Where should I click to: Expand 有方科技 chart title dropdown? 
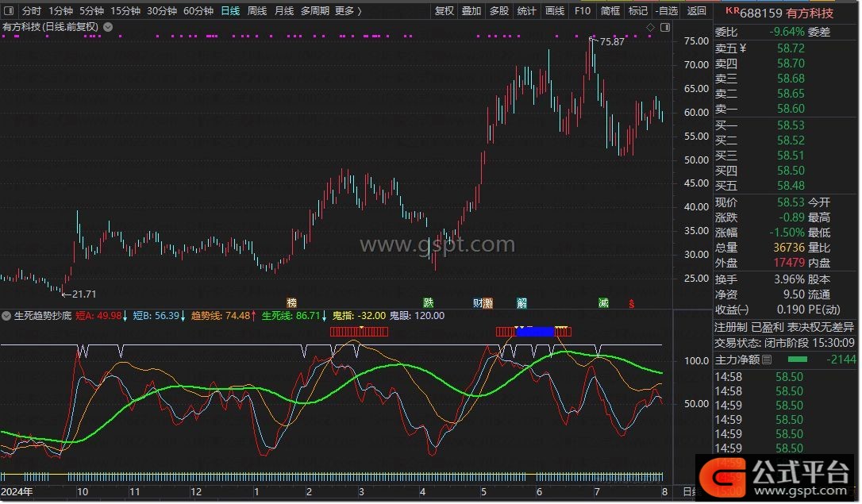(x=108, y=27)
